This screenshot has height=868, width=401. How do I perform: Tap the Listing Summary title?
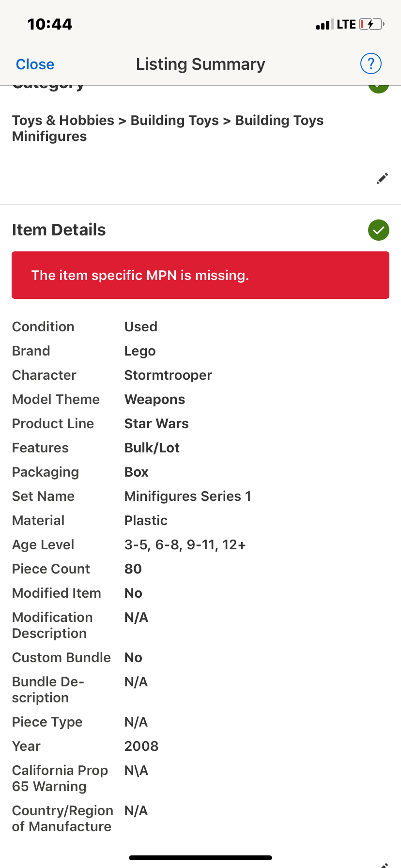tap(200, 63)
